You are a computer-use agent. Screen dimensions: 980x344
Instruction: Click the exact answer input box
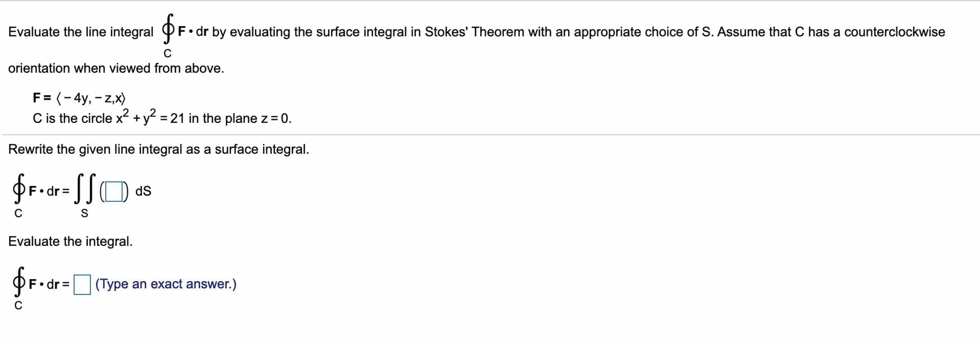[82, 285]
